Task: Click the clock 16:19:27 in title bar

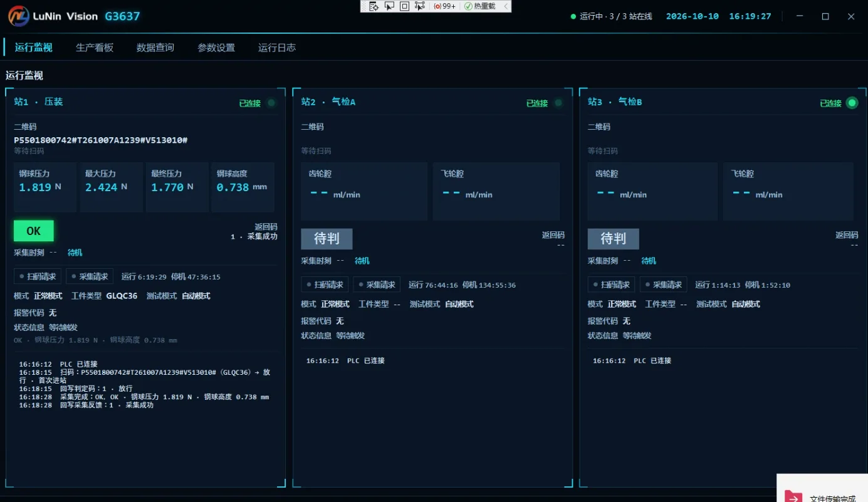Action: pos(750,16)
